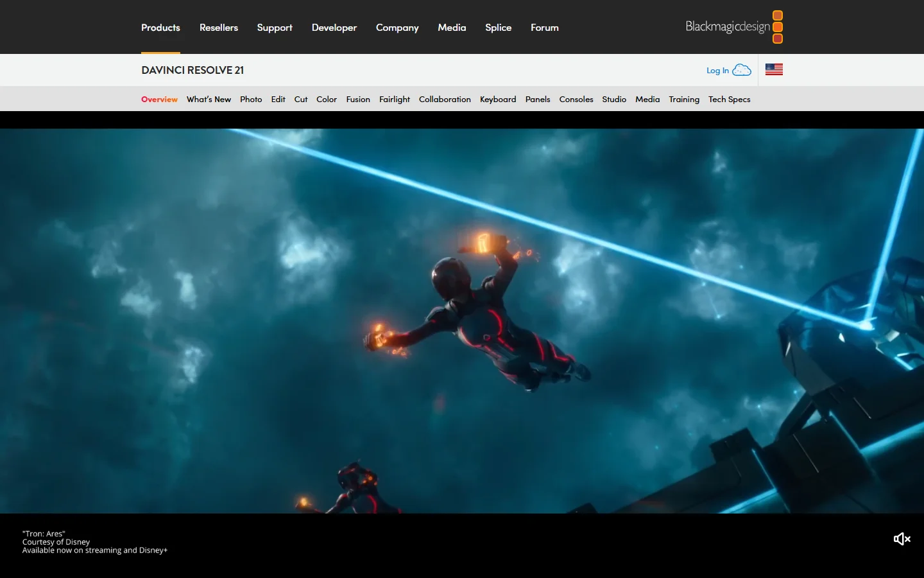Switch to the Fairlight tab

click(395, 99)
